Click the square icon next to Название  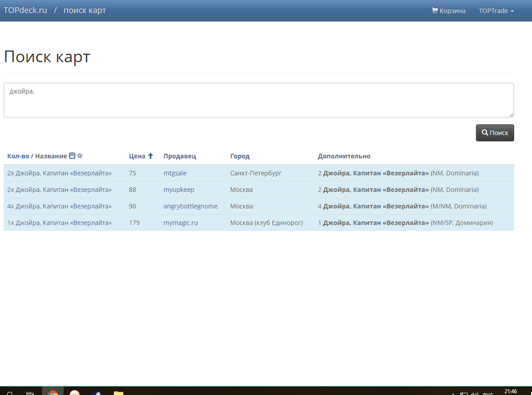pos(72,156)
